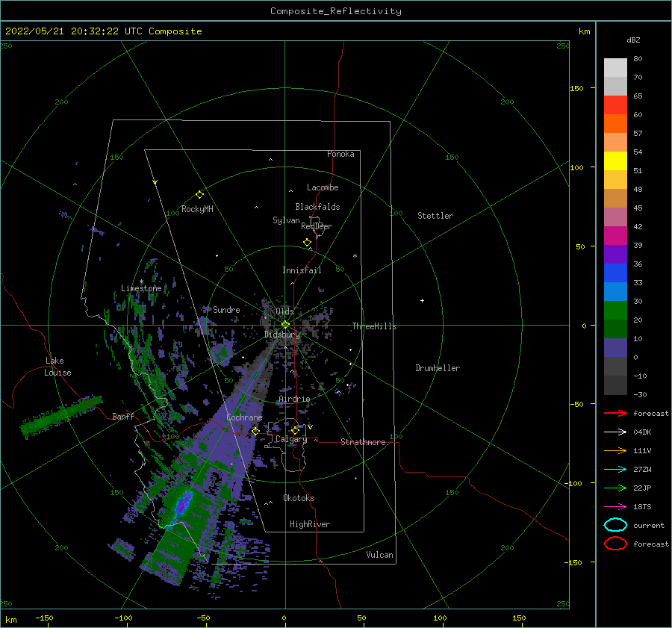The image size is (672, 628).
Task: Click the yellow diamond marker above RockyMH
Action: pos(199,195)
